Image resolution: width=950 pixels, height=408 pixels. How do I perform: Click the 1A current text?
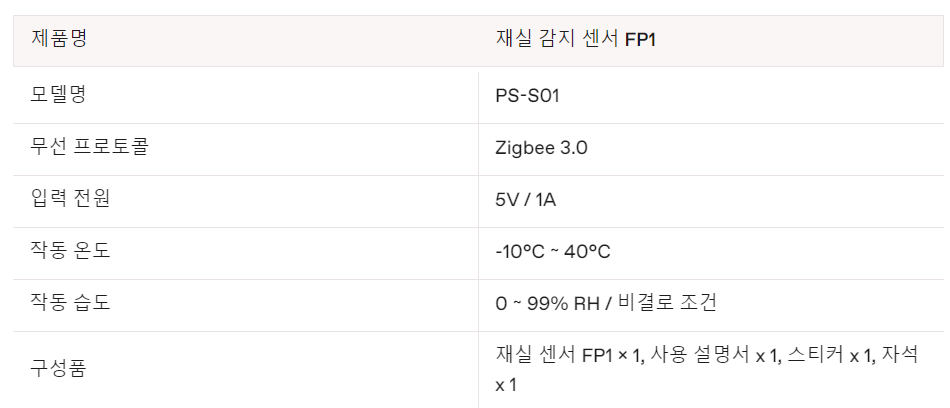pyautogui.click(x=545, y=200)
